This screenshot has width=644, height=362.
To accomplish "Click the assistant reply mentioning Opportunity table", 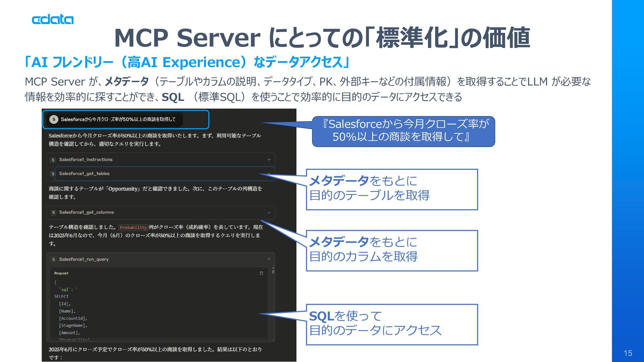I will point(155,193).
